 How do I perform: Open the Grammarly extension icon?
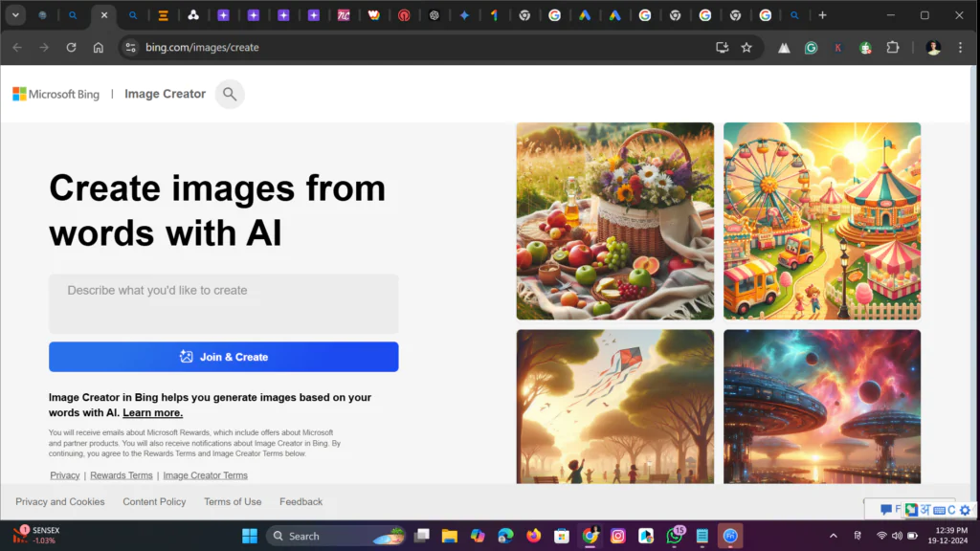click(811, 48)
